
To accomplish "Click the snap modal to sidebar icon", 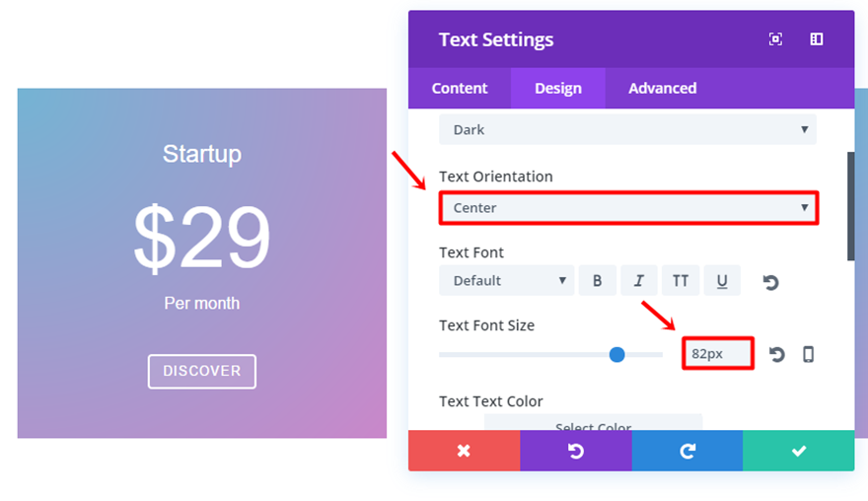I will (x=817, y=39).
